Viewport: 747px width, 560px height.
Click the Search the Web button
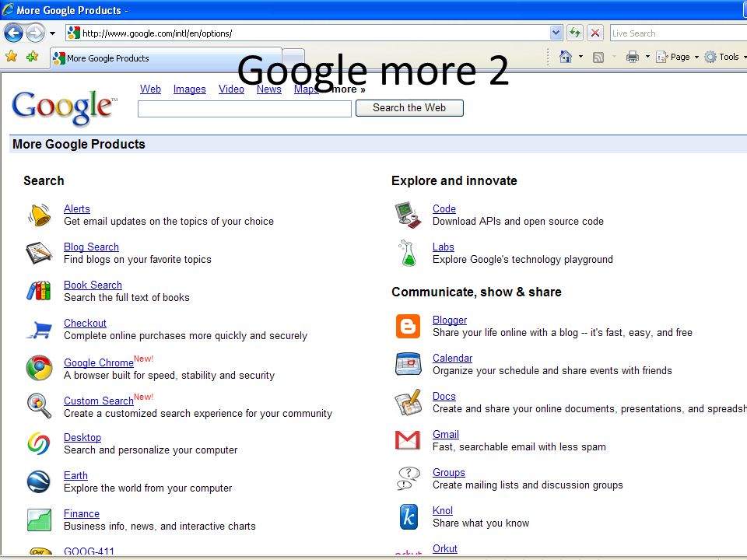(x=409, y=108)
